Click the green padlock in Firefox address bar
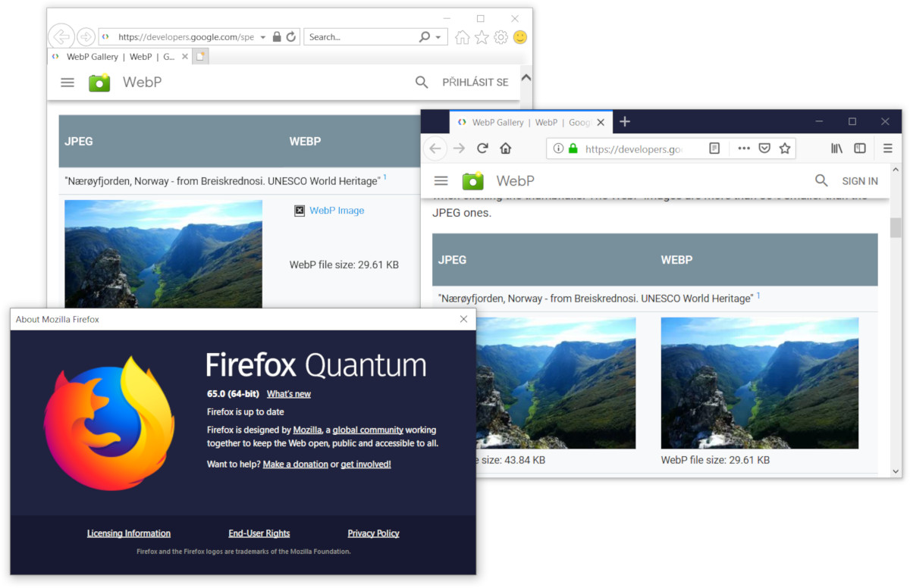The height and width of the screenshot is (588, 910). click(x=573, y=149)
